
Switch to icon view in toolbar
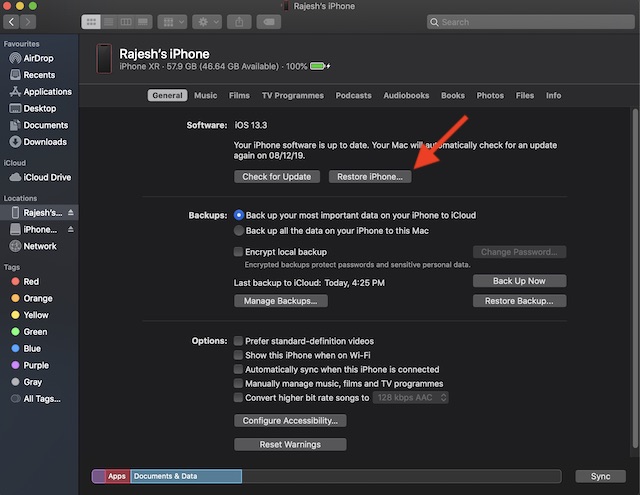91,22
